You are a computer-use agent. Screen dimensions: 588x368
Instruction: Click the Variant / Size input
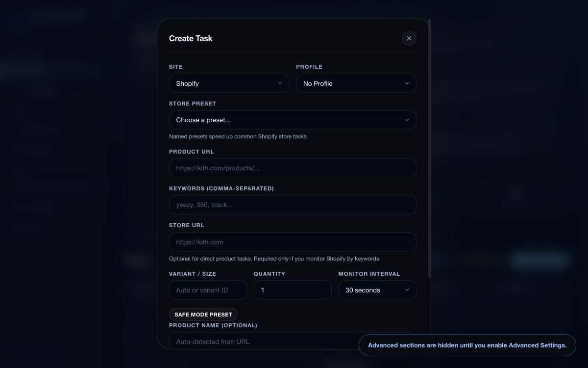208,290
